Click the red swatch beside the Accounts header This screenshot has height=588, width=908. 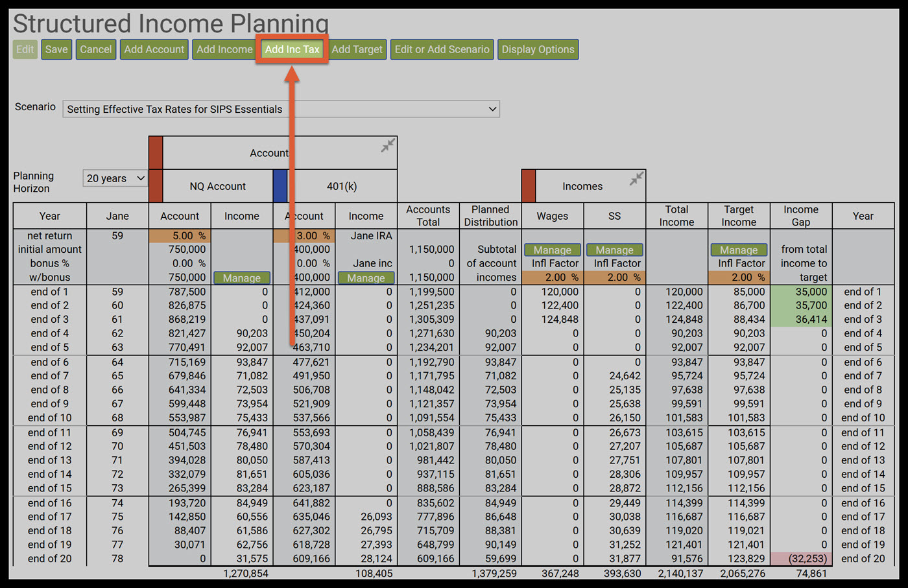156,153
